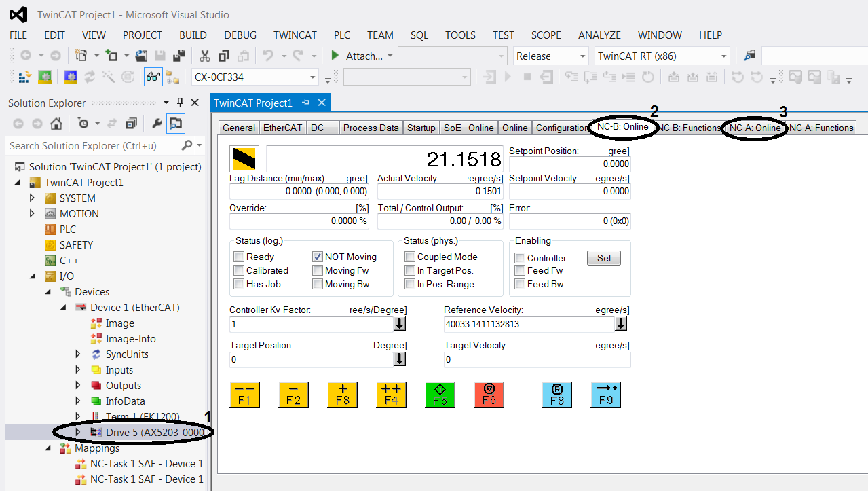Click the green Start arrow icon

pyautogui.click(x=335, y=56)
